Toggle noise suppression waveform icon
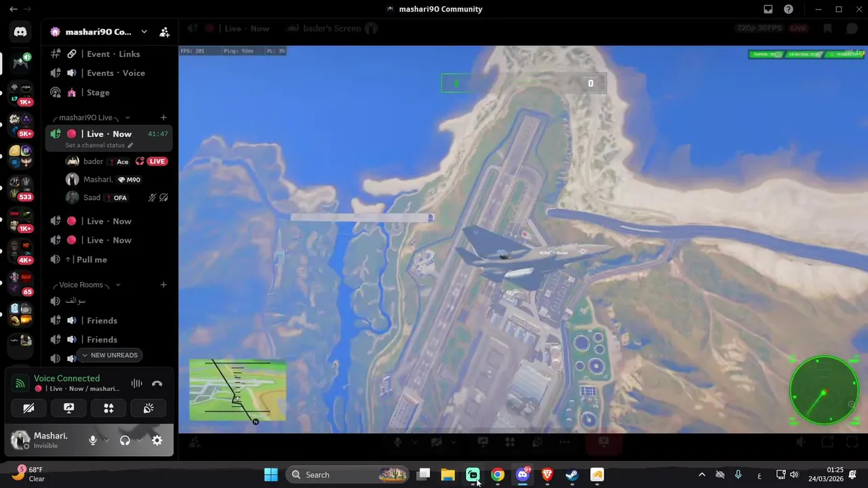Viewport: 868px width, 488px height. coord(136,384)
